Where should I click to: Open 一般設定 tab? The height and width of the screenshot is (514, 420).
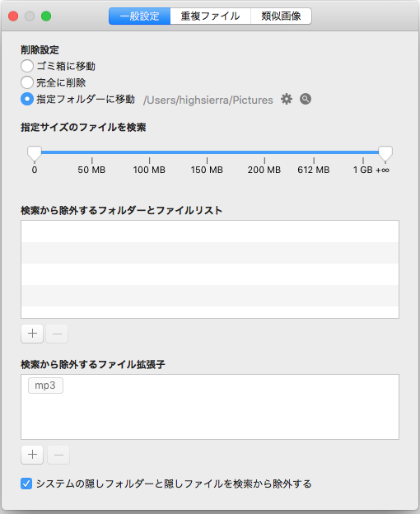click(x=139, y=16)
